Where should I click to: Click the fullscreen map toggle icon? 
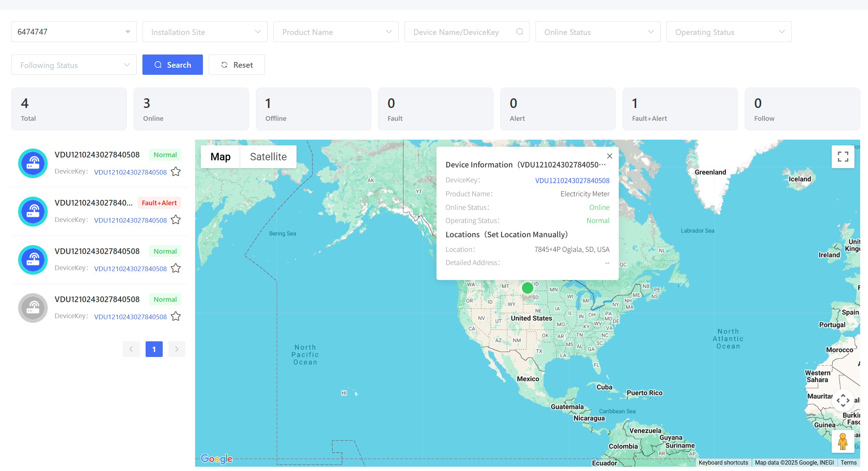coord(843,156)
